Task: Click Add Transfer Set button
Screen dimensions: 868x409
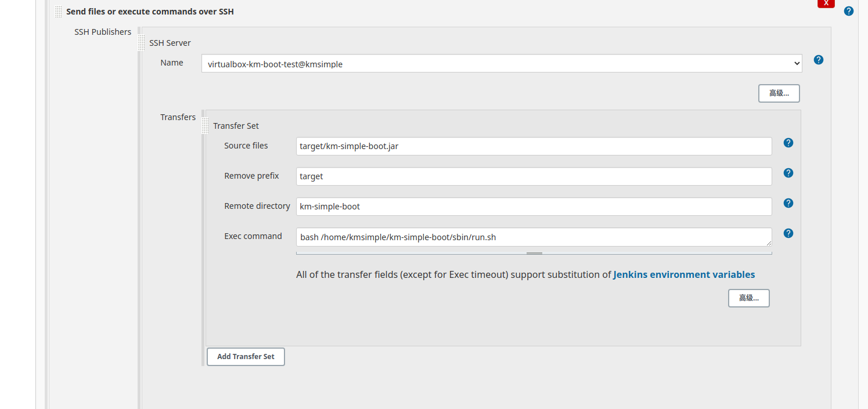Action: (246, 357)
